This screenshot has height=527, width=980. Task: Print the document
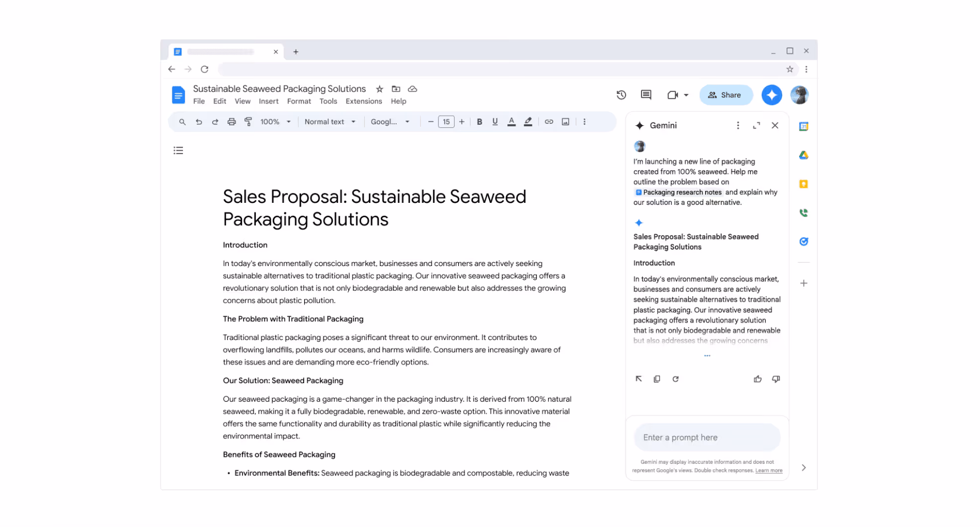tap(232, 122)
